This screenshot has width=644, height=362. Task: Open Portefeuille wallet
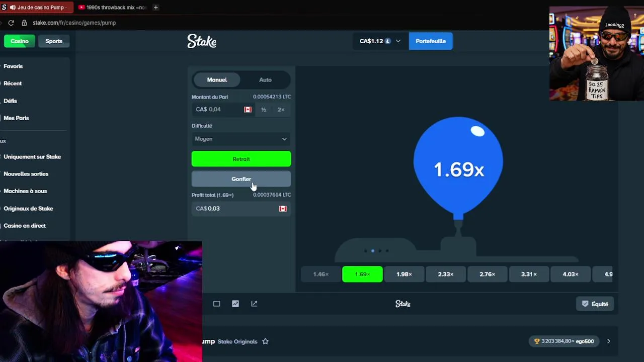click(x=431, y=41)
